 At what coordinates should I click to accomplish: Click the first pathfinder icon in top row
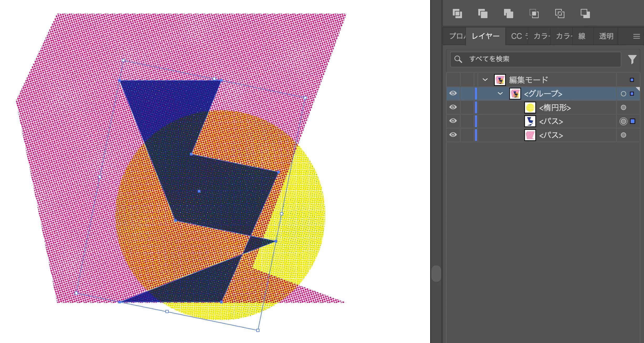457,13
